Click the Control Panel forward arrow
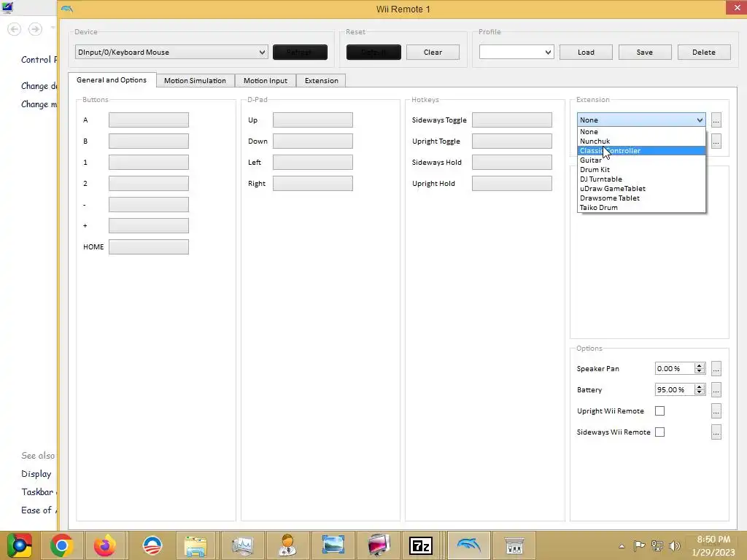This screenshot has width=747, height=560. coord(35,29)
